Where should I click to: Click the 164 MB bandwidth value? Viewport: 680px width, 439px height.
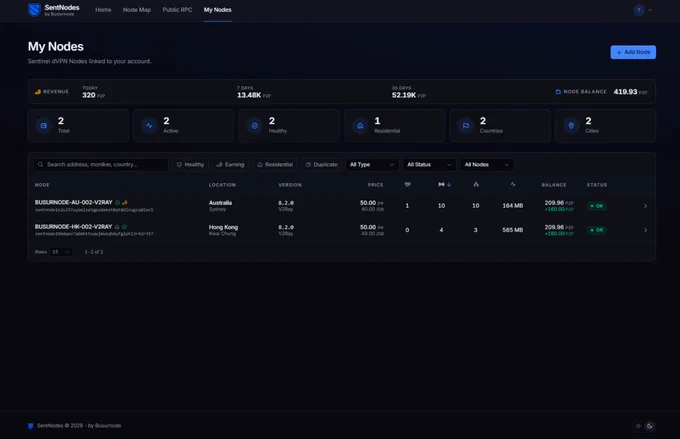pyautogui.click(x=513, y=206)
